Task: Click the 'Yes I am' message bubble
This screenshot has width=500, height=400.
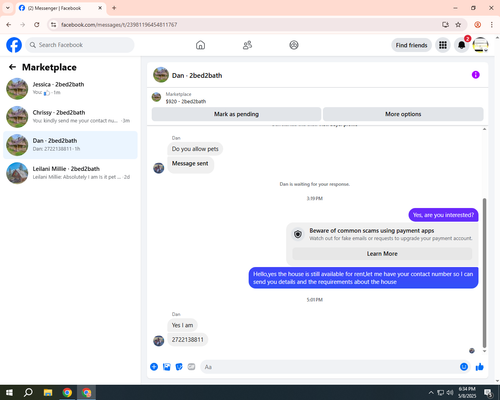Action: point(182,325)
